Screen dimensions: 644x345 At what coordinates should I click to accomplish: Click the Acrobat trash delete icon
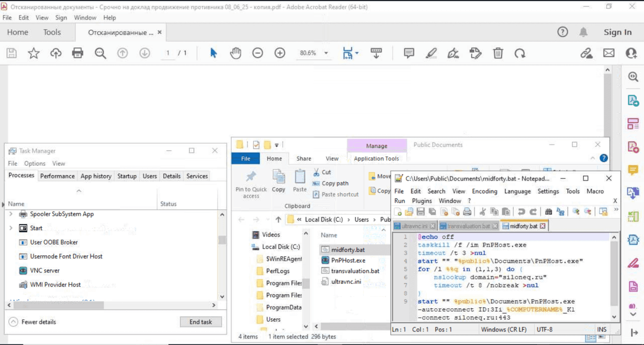pyautogui.click(x=498, y=53)
